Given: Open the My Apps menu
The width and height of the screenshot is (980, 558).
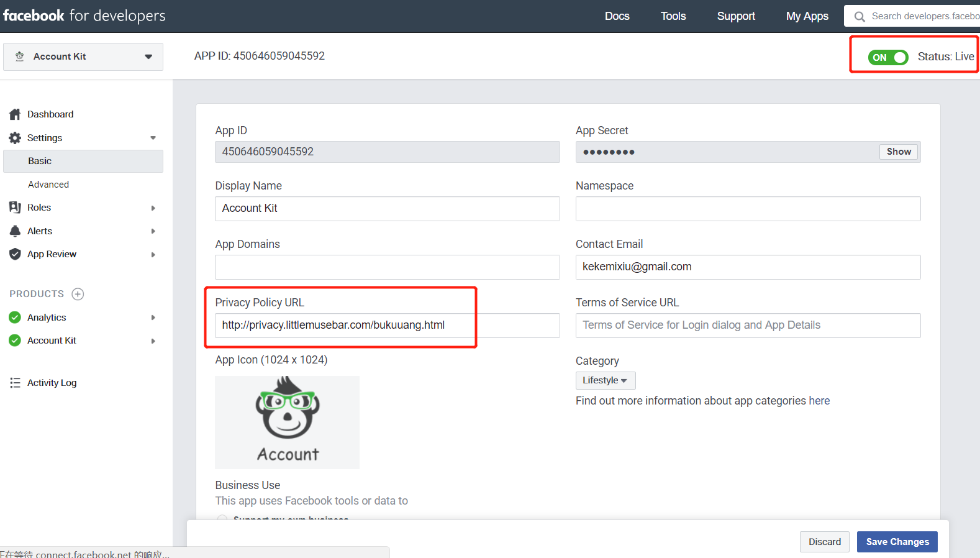Looking at the screenshot, I should (x=807, y=16).
